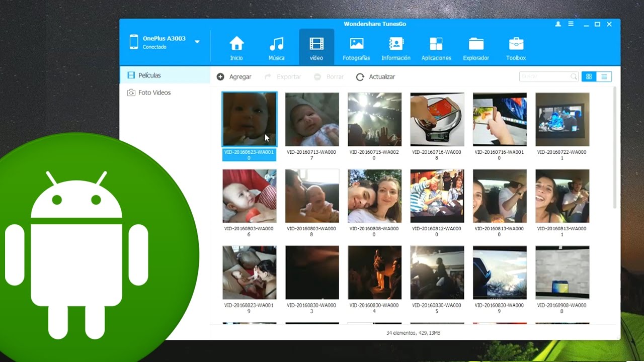644x362 pixels.
Task: Select video VID-20160908-WA0008 thumbnail
Action: click(562, 273)
